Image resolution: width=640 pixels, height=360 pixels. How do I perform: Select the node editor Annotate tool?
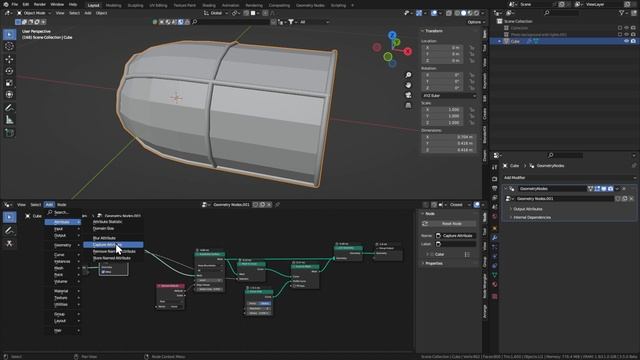(10, 231)
